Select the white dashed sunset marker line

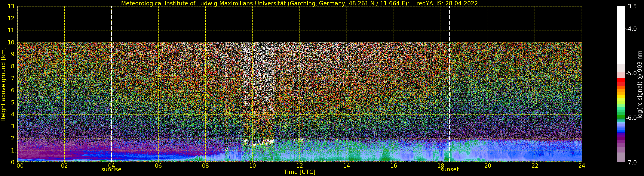tap(450, 84)
